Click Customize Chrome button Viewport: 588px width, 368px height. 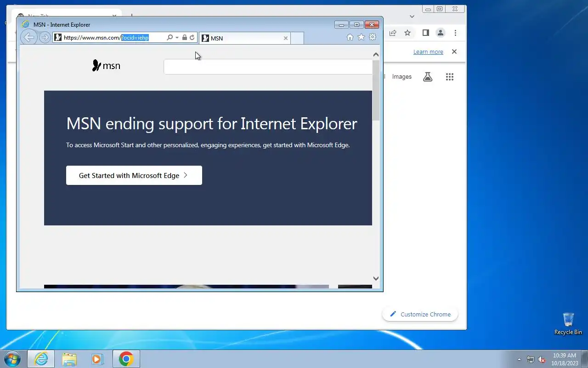tap(420, 314)
